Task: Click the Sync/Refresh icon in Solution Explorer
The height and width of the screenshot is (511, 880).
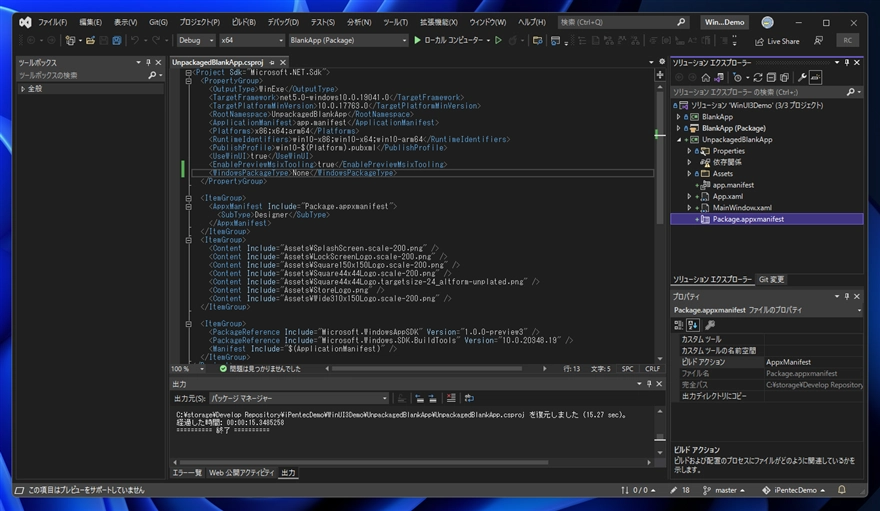Action: tap(758, 77)
